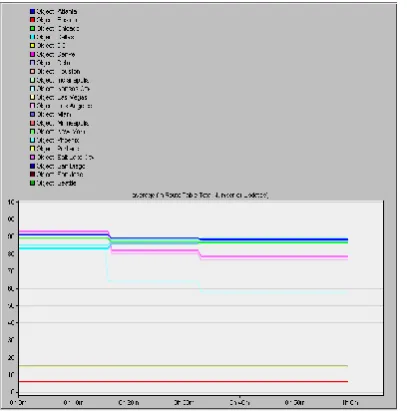Click the Phoenix legend color box
This screenshot has height=411, width=407.
tap(32, 140)
